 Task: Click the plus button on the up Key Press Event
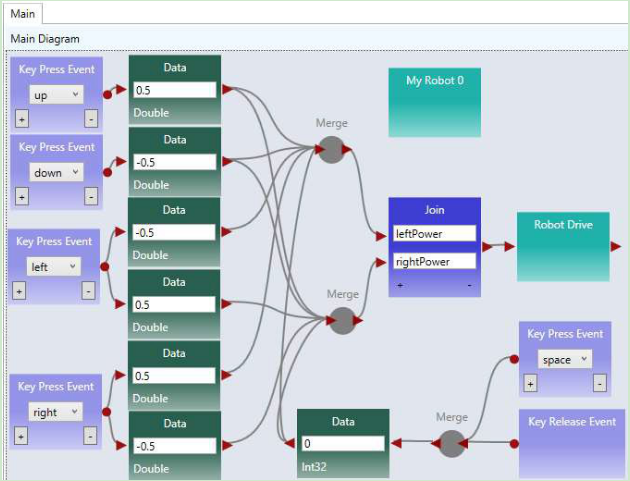[x=22, y=119]
